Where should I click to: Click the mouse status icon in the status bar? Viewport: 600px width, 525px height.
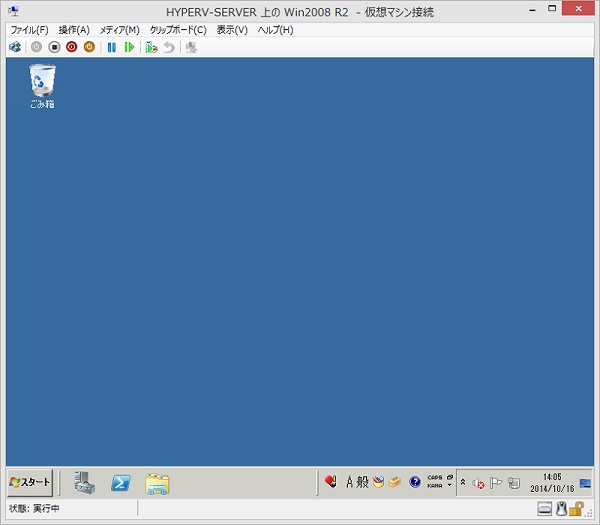pos(561,509)
